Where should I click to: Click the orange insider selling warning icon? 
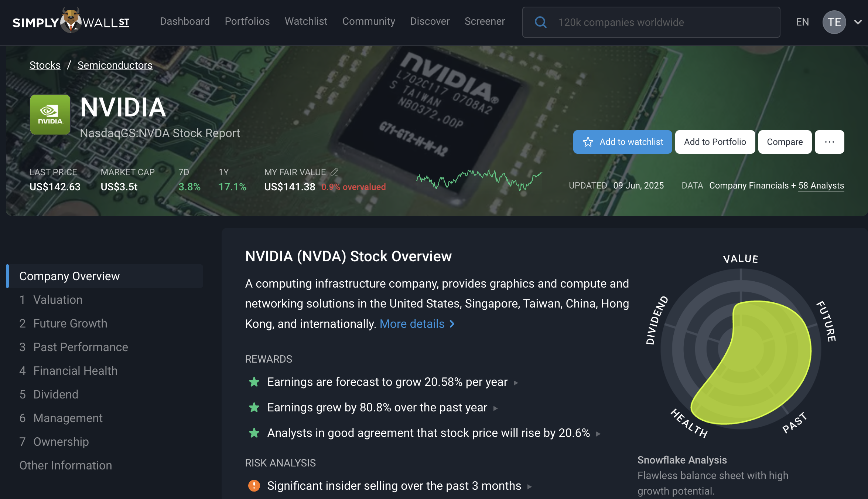pyautogui.click(x=254, y=486)
